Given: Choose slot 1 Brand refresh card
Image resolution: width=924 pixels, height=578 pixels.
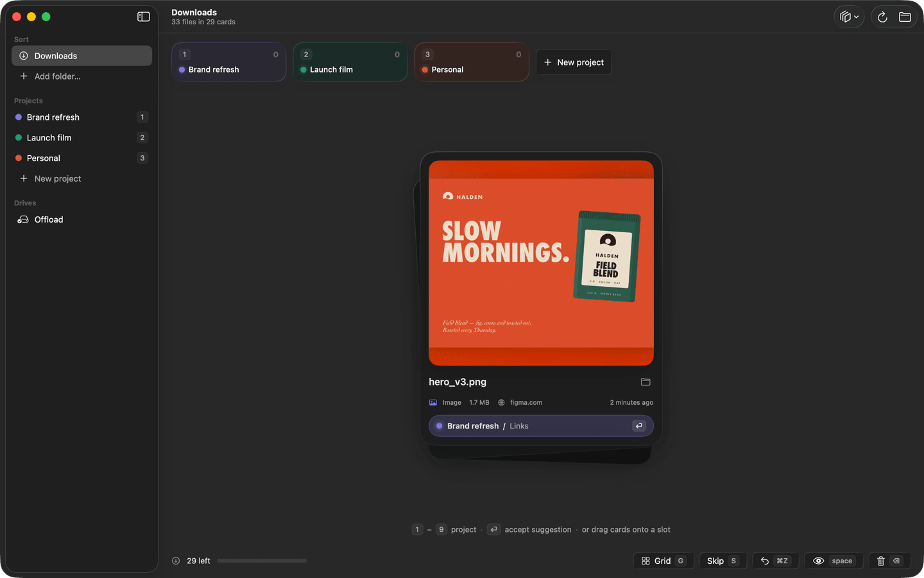Looking at the screenshot, I should click(x=228, y=62).
